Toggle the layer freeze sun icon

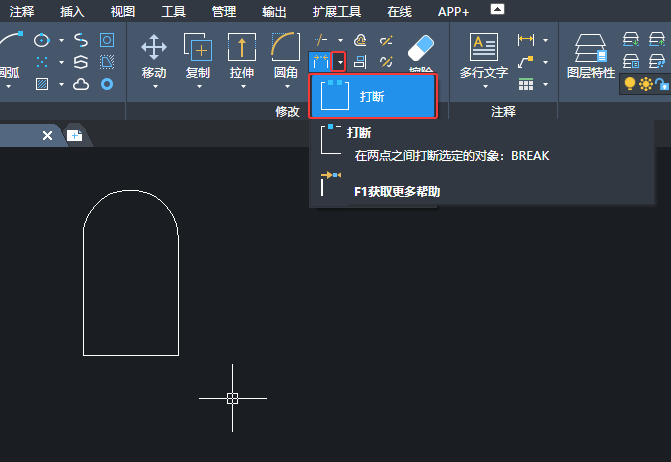[646, 84]
